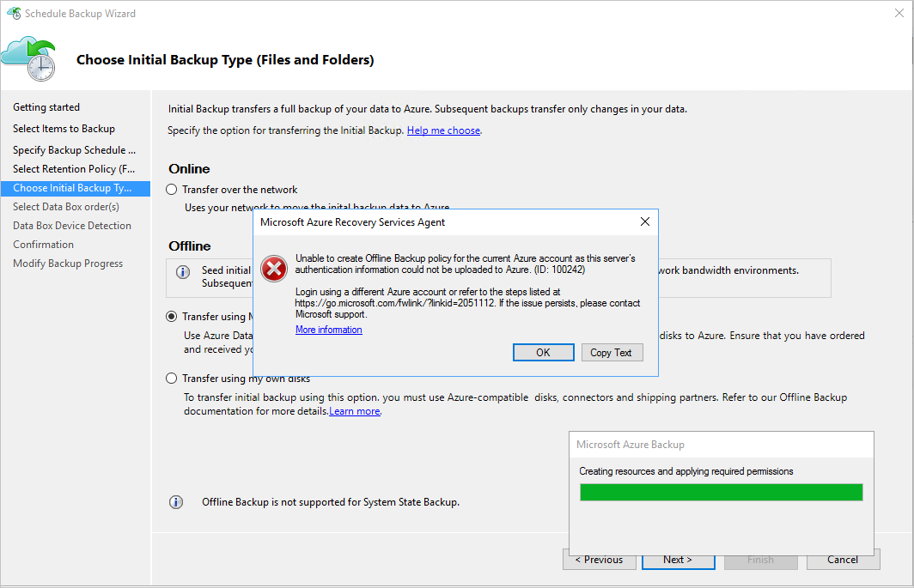Click the info icon beside the seed initial backup note

tap(181, 270)
